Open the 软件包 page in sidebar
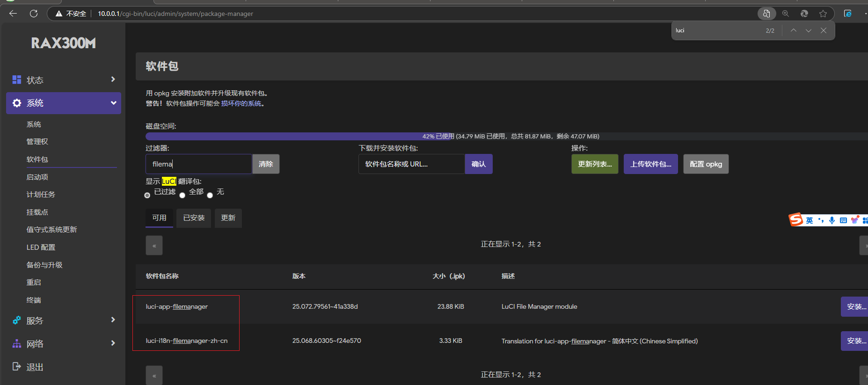The image size is (868, 385). click(37, 160)
